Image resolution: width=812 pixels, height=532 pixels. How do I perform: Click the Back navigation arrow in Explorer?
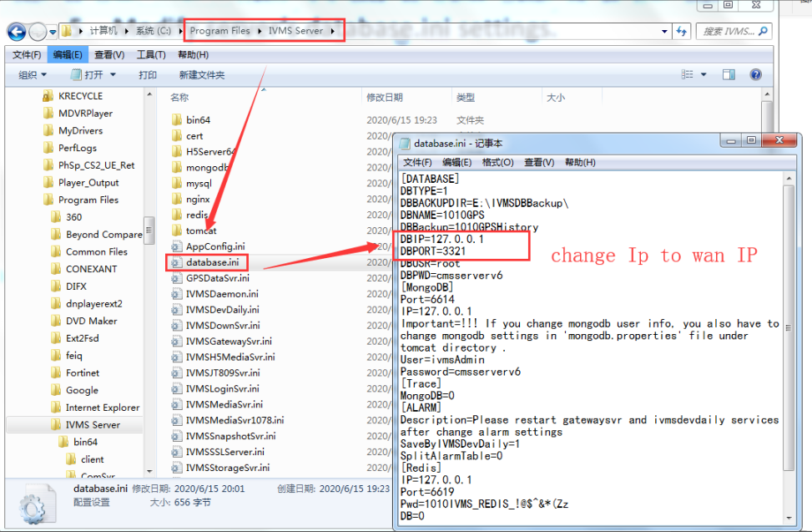[17, 32]
